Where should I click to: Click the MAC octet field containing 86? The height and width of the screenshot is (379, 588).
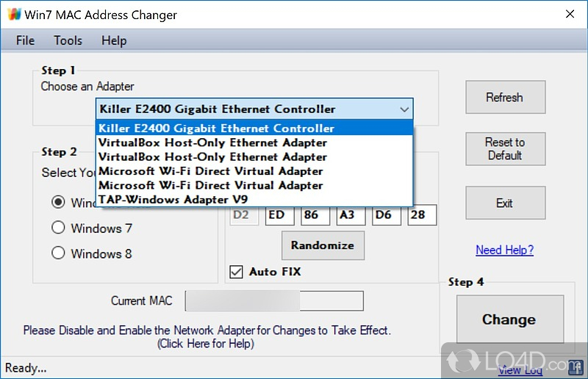click(x=315, y=214)
